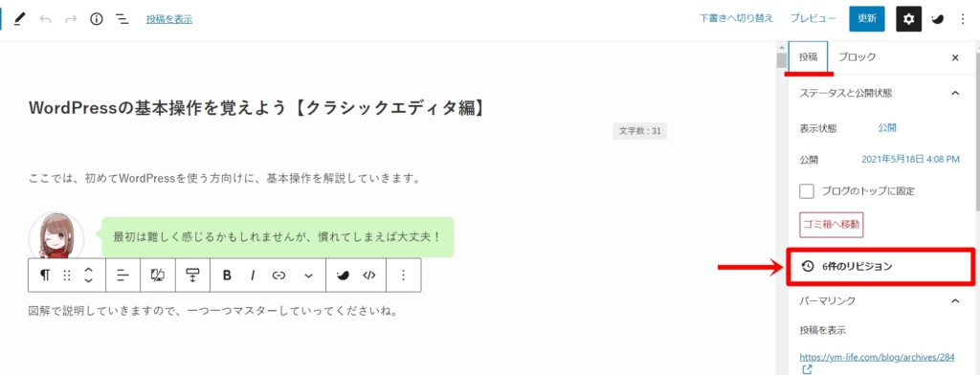The height and width of the screenshot is (375, 980).
Task: Check 'ブログのトップに固定' checkbox
Action: pyautogui.click(x=807, y=191)
